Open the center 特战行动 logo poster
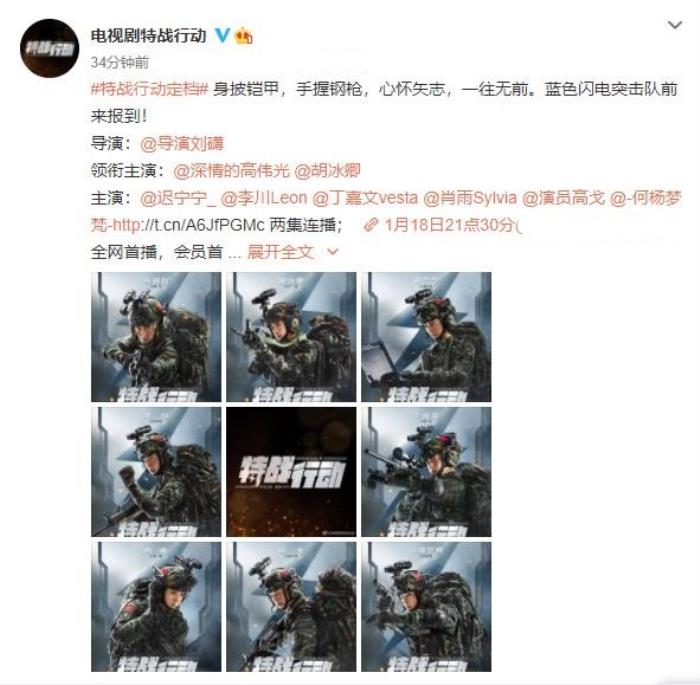The width and height of the screenshot is (700, 685). 291,472
